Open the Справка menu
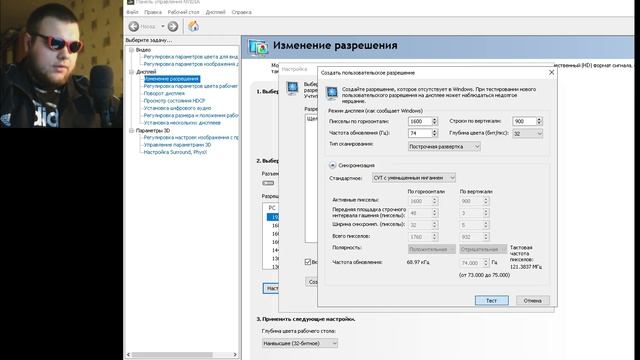 point(241,12)
